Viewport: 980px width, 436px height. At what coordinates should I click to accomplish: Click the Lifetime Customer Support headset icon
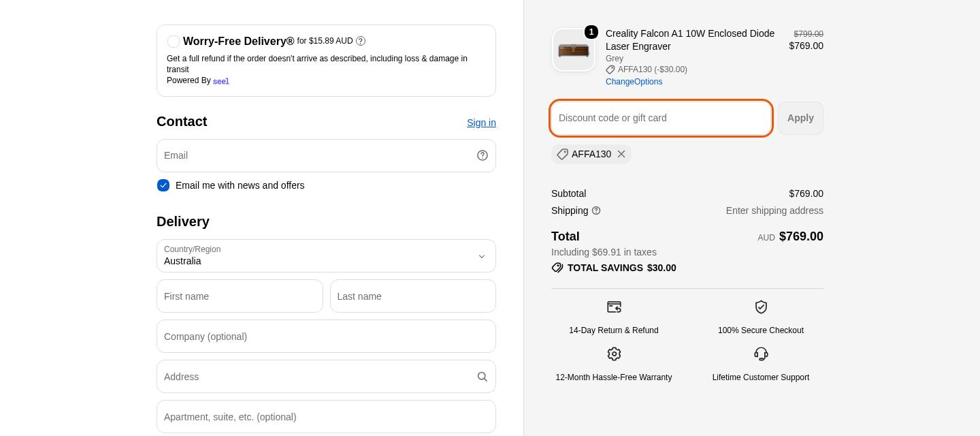click(761, 354)
